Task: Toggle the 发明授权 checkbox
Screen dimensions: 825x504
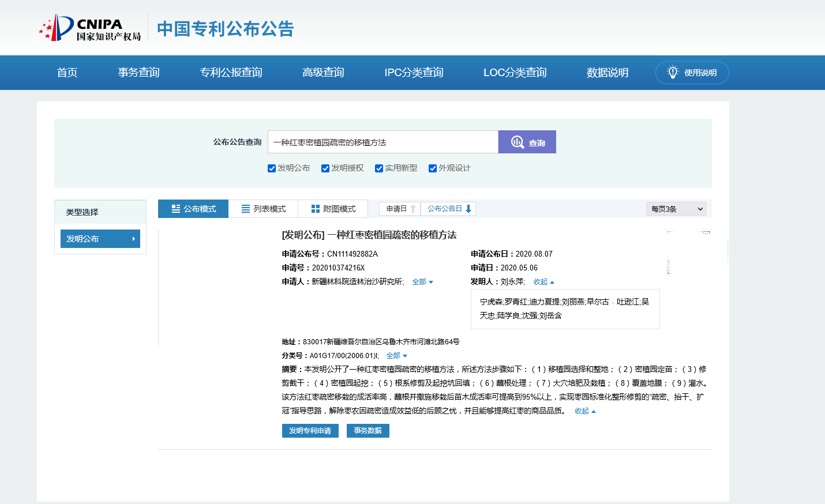Action: click(x=325, y=168)
